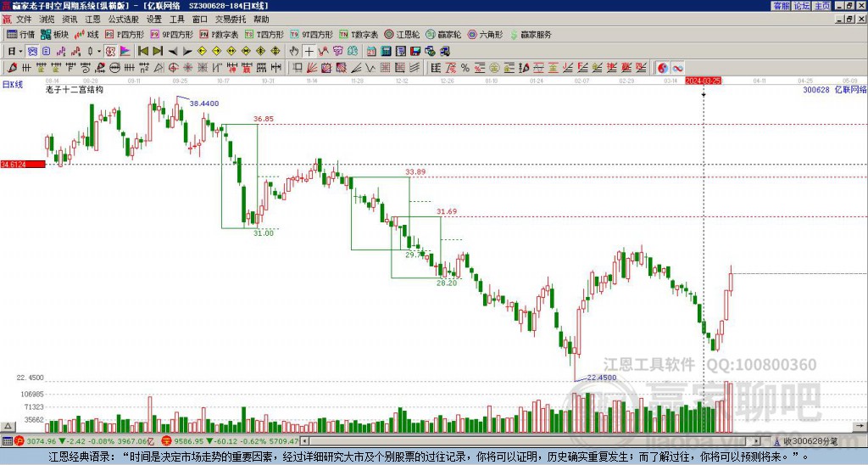
Task: Open the 窗口 menu
Action: [x=200, y=20]
